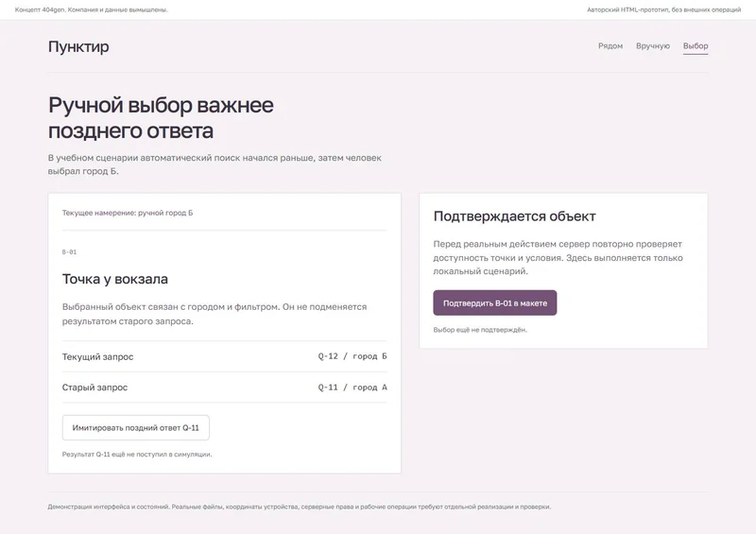Click the Текущий запрос row label
Image resolution: width=756 pixels, height=534 pixels.
coord(98,356)
